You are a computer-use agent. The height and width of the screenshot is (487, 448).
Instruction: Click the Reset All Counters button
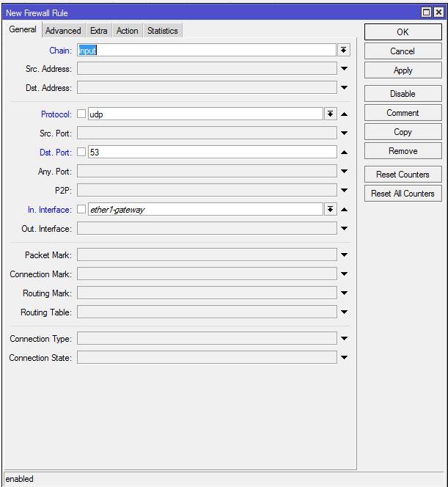coord(403,194)
